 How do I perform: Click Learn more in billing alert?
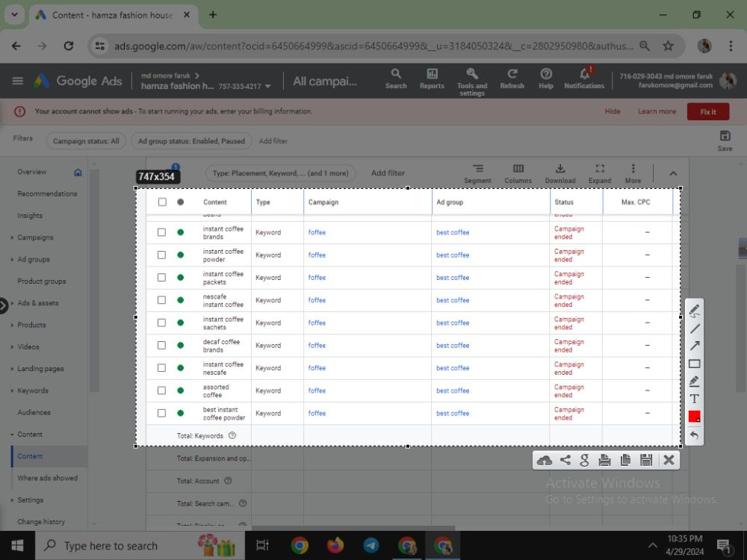[x=657, y=111]
